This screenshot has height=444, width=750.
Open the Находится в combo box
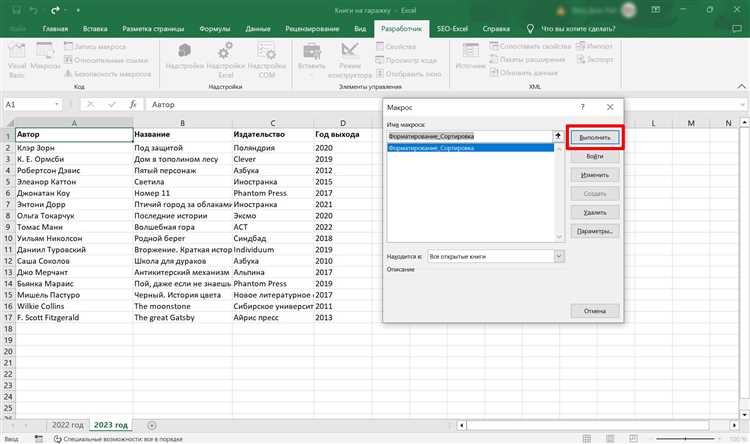tap(496, 256)
